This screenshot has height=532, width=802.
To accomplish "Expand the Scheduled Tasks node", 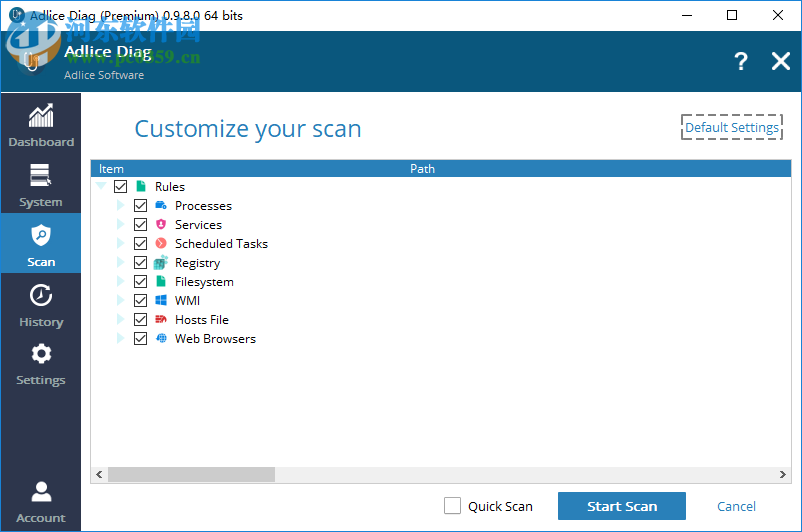I will coord(120,243).
